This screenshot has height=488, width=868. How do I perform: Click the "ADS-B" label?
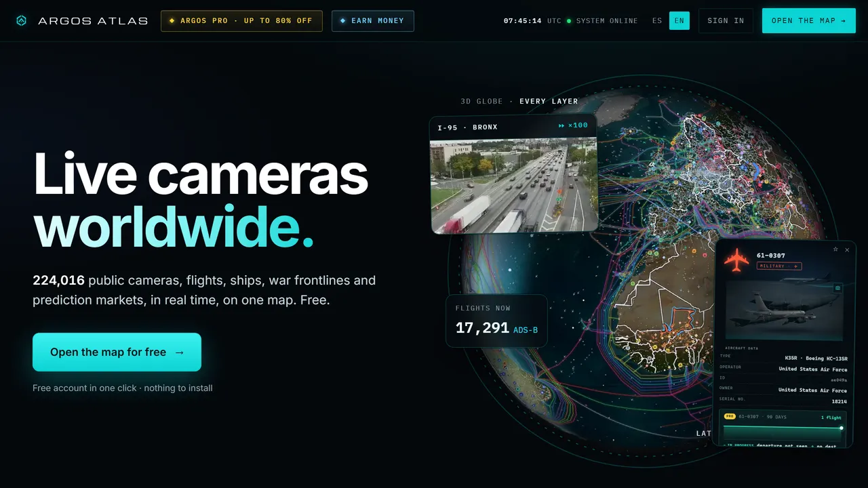526,330
